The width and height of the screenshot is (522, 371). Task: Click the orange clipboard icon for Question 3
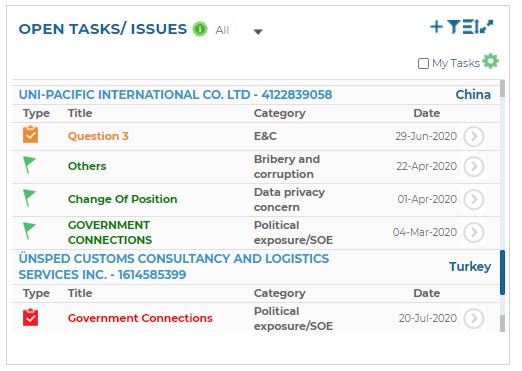(30, 134)
